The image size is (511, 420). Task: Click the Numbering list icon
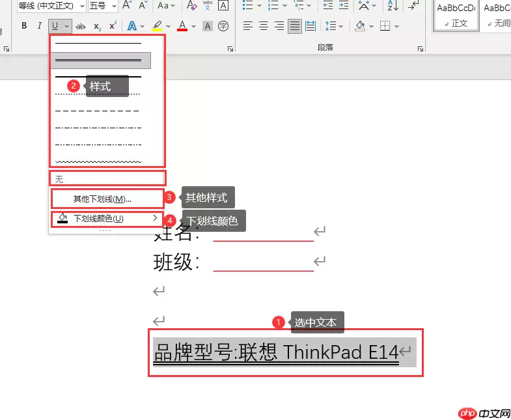273,5
